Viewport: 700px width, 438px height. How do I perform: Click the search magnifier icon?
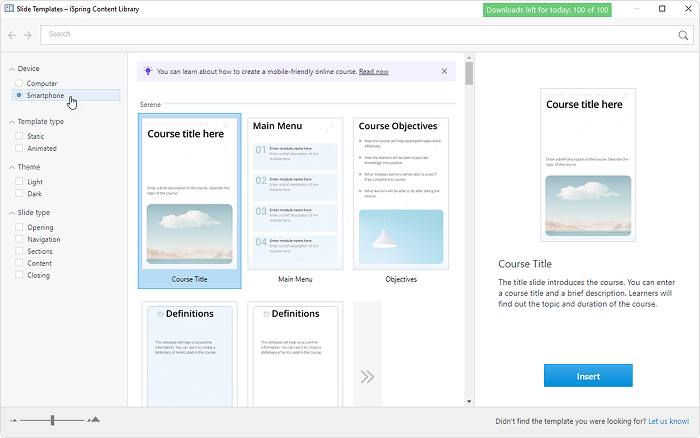(683, 35)
